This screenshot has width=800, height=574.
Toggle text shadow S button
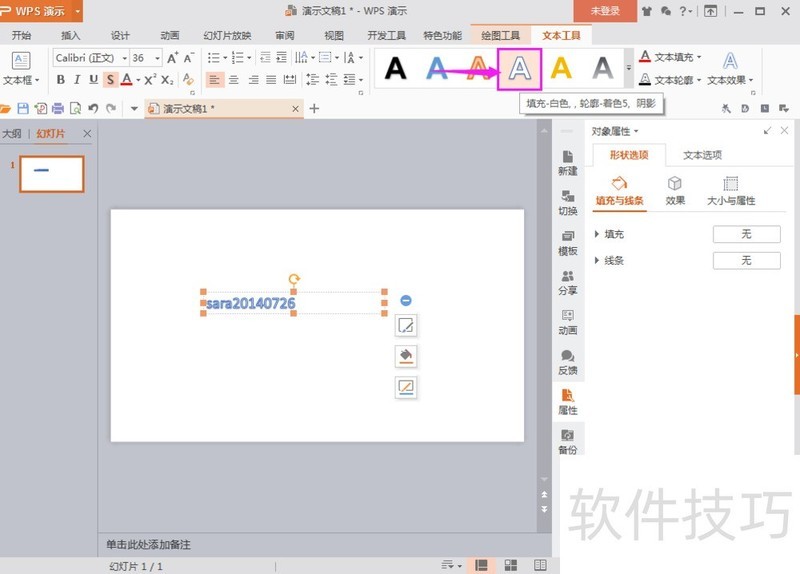pos(110,80)
